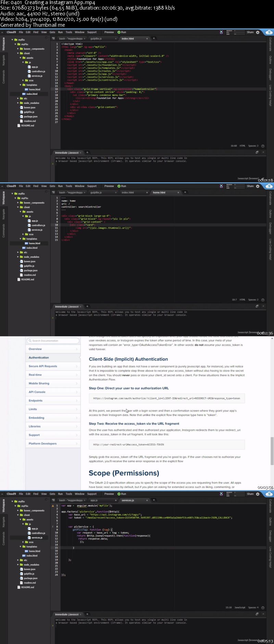Add a new tab next to index.html tab
This screenshot has width=274, height=644.
(x=154, y=38)
